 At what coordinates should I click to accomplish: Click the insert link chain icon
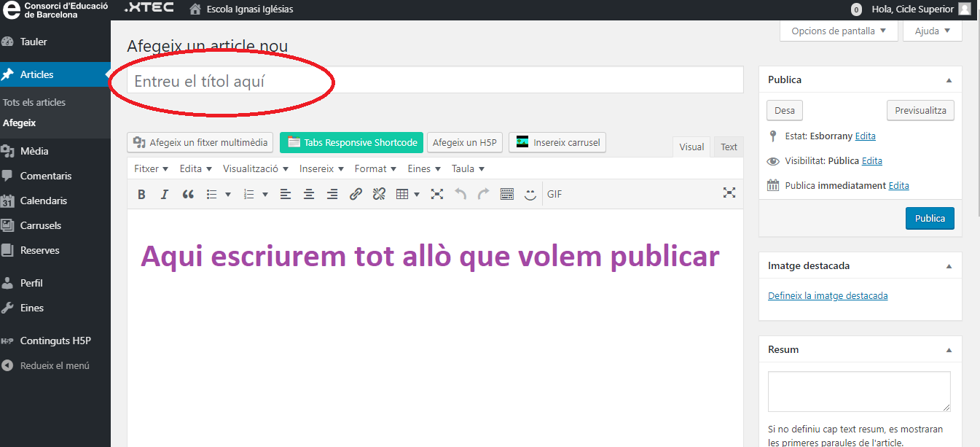[x=356, y=194]
